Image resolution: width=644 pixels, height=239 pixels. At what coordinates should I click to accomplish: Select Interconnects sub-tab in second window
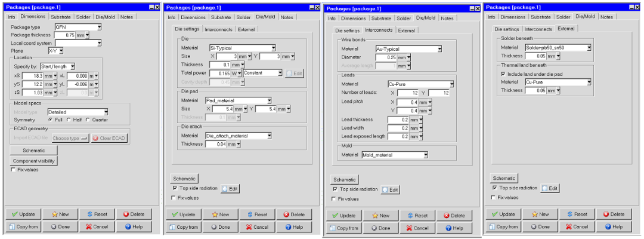click(219, 30)
